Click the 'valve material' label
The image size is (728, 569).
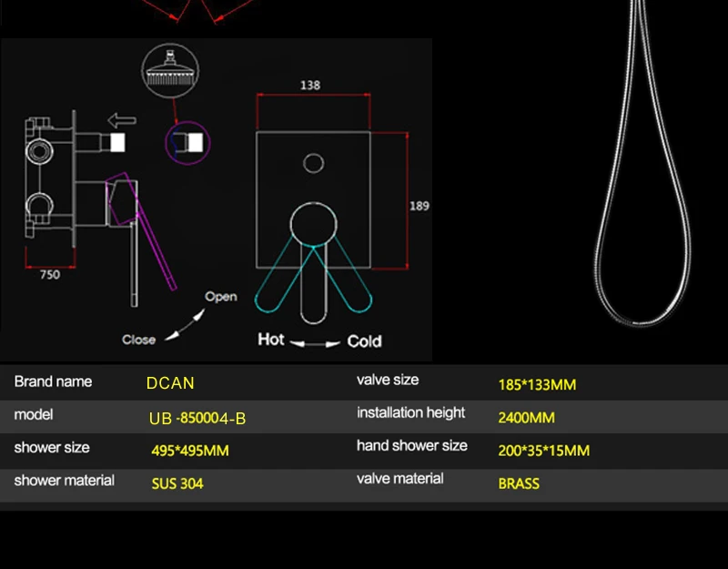(399, 479)
